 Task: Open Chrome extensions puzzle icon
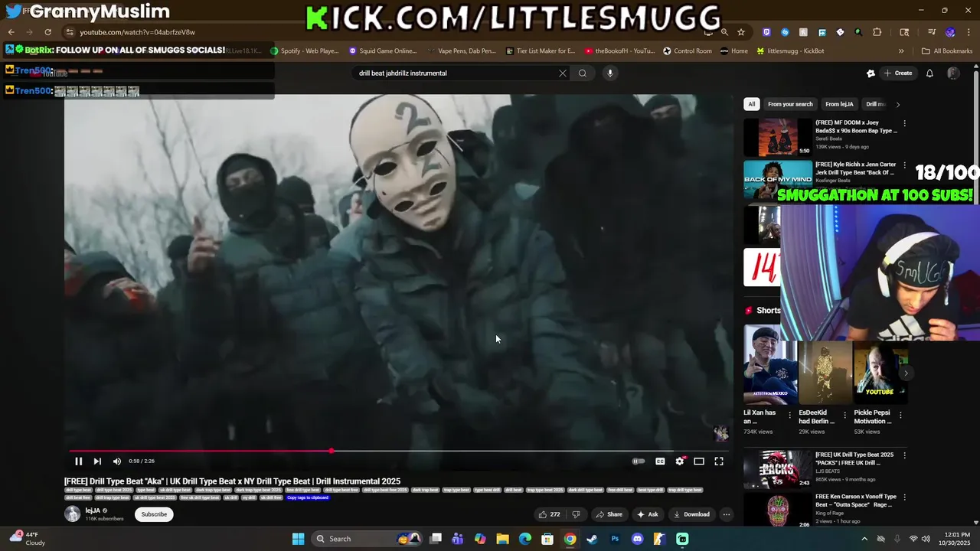(877, 32)
